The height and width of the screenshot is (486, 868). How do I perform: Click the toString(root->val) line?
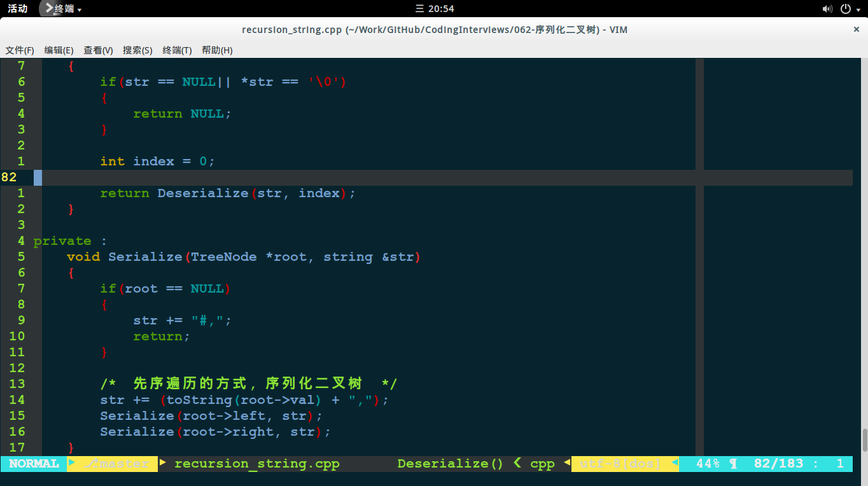tap(244, 400)
